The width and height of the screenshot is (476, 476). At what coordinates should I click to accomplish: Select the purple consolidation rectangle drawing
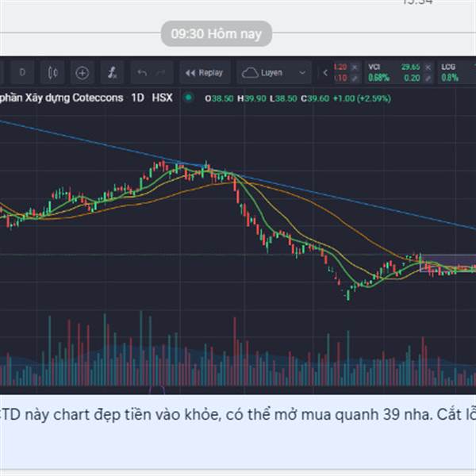tap(448, 263)
